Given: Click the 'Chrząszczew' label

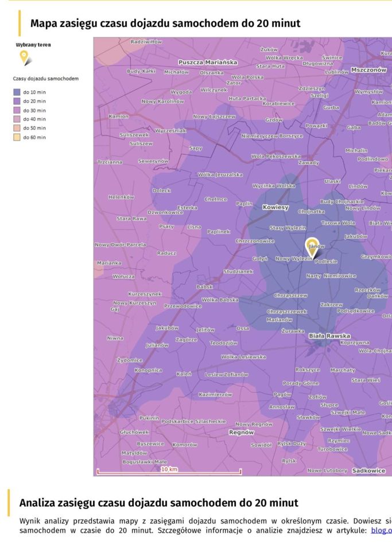Looking at the screenshot, I should [x=290, y=296].
